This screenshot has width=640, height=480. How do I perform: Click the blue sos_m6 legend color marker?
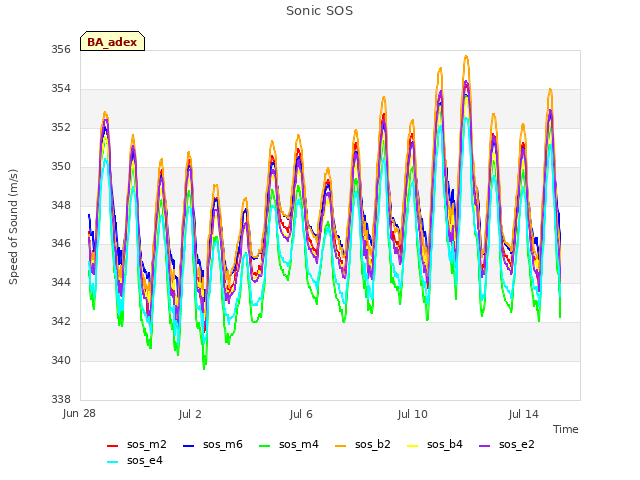(188, 446)
